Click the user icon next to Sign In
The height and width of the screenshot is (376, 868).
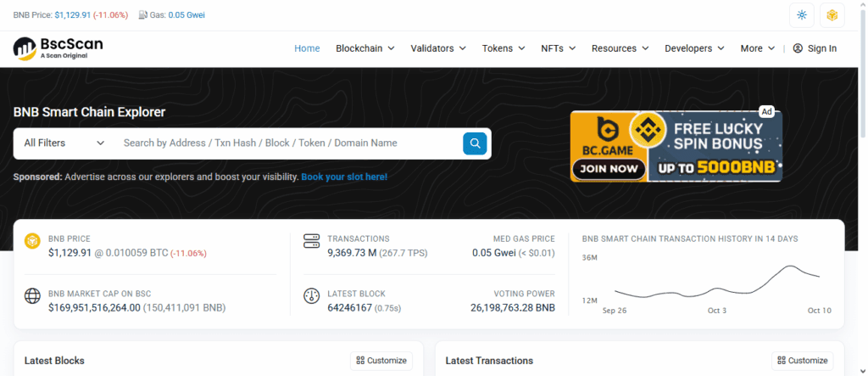(x=798, y=48)
